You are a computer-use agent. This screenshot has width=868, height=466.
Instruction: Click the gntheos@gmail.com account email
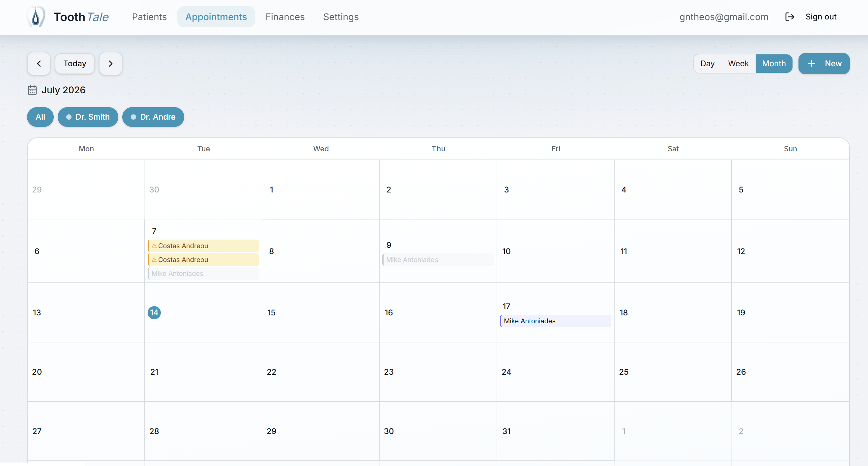point(724,17)
